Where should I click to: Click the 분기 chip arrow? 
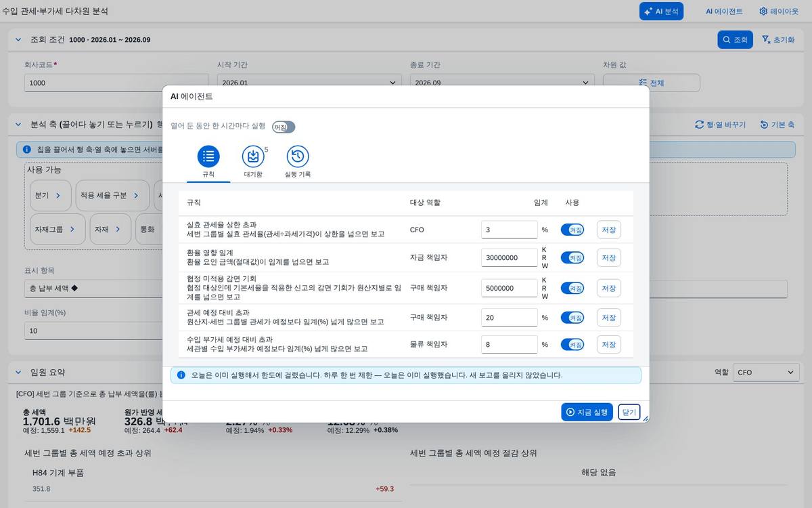58,195
